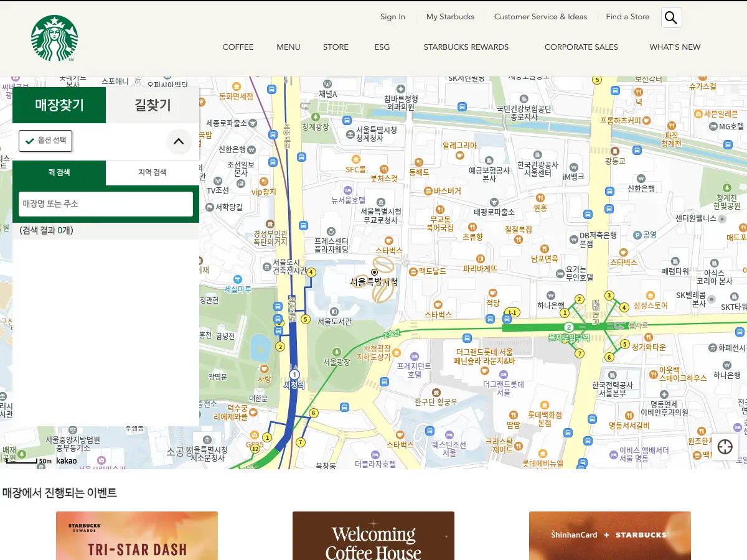Click the 롯데백화점 본점 marker icon
Viewport: 747px width, 560px height.
click(545, 405)
